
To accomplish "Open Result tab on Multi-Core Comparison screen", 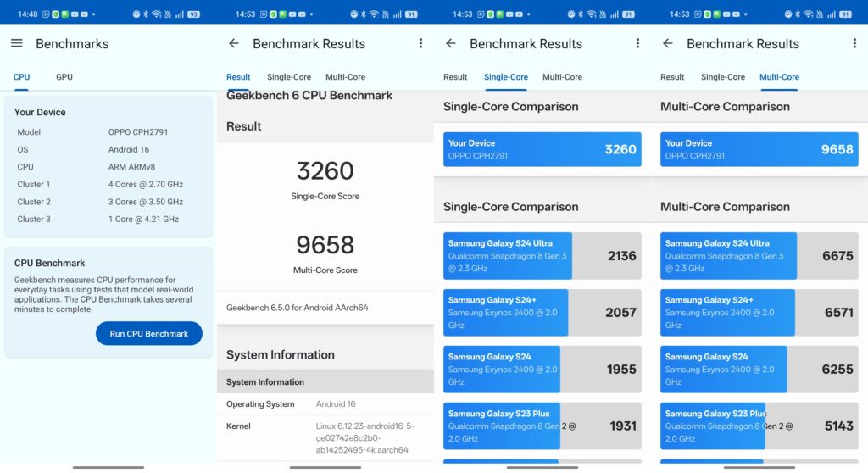I will [672, 77].
